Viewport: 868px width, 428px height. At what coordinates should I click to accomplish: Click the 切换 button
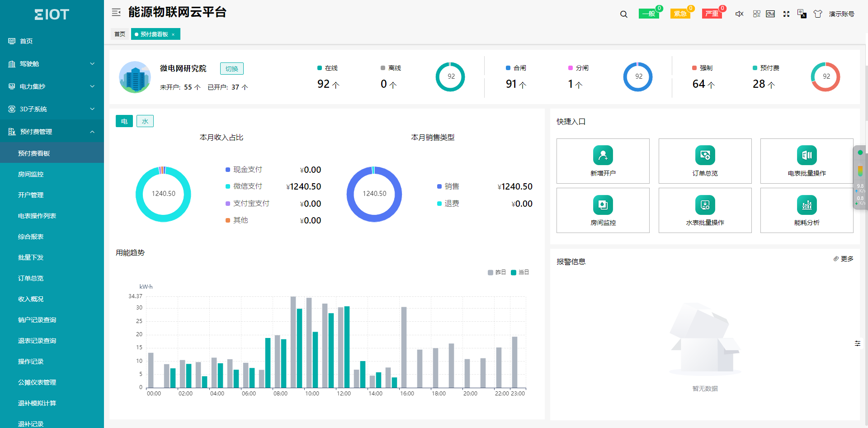[x=231, y=69]
